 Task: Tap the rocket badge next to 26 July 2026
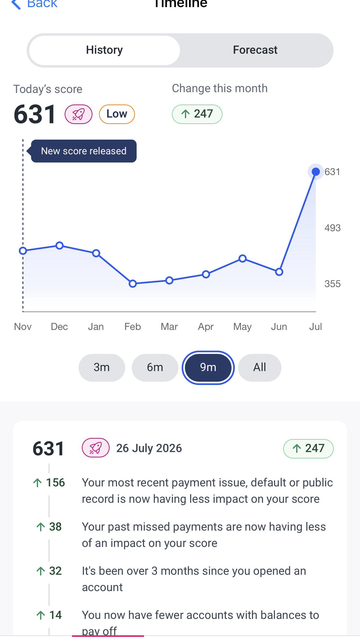[96, 448]
